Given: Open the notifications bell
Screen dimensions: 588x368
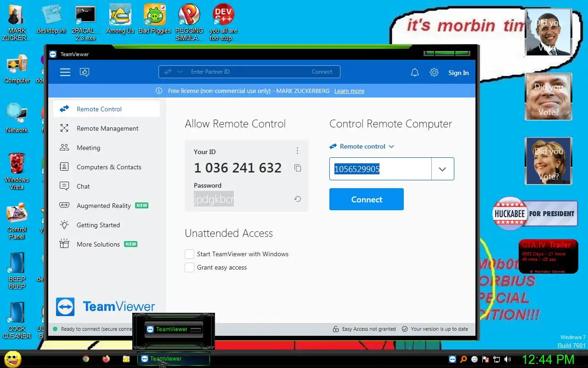Looking at the screenshot, I should coord(415,72).
